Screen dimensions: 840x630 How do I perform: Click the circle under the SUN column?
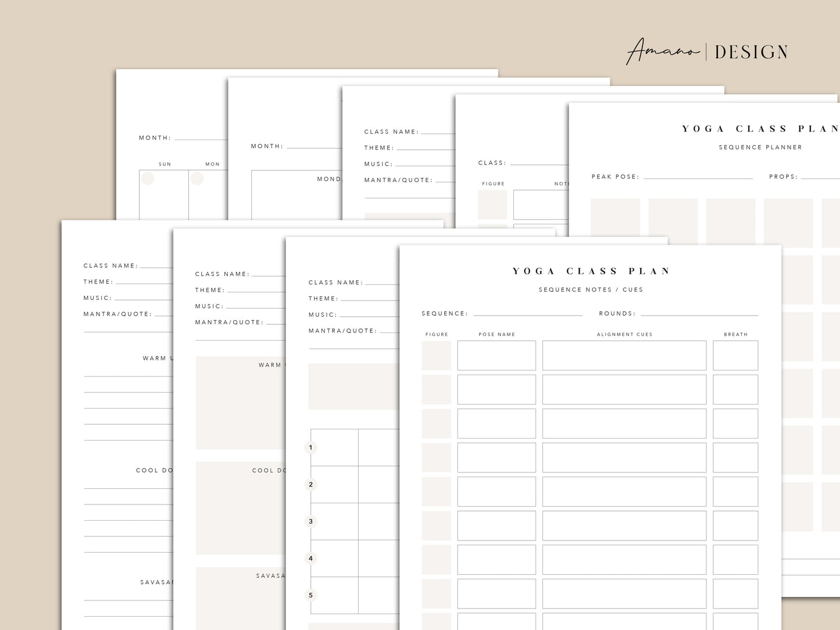(x=148, y=178)
